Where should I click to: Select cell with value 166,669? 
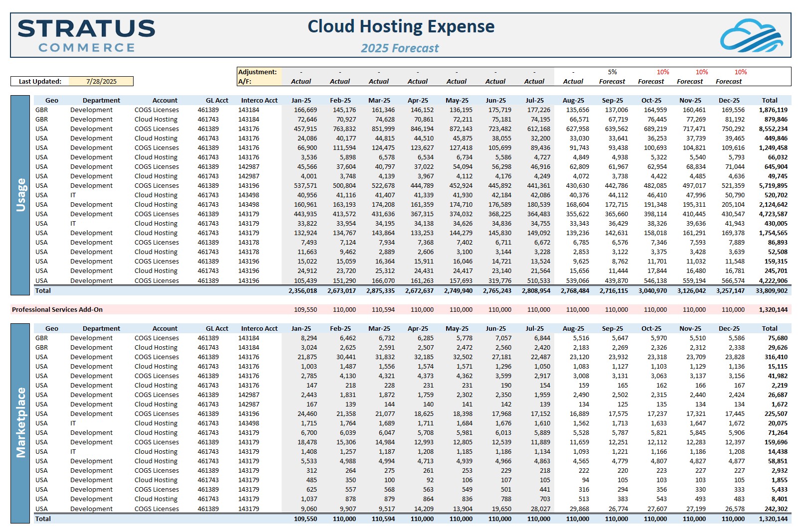pyautogui.click(x=305, y=110)
